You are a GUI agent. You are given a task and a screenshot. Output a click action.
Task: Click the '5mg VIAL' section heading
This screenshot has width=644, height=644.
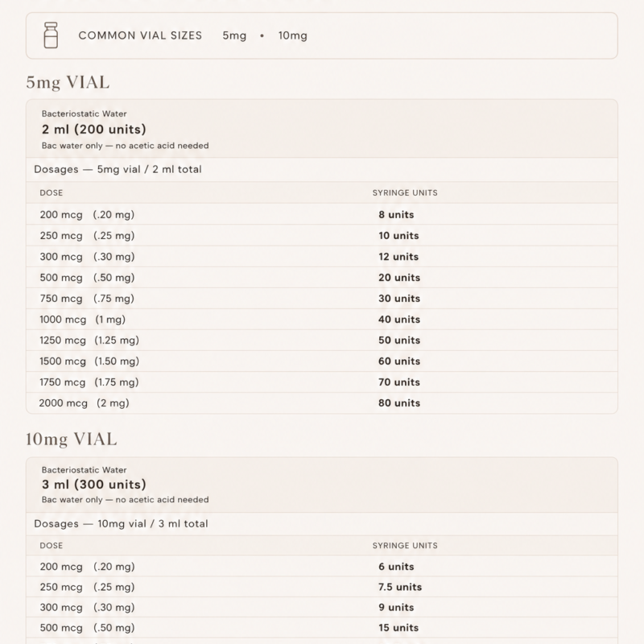pyautogui.click(x=68, y=82)
